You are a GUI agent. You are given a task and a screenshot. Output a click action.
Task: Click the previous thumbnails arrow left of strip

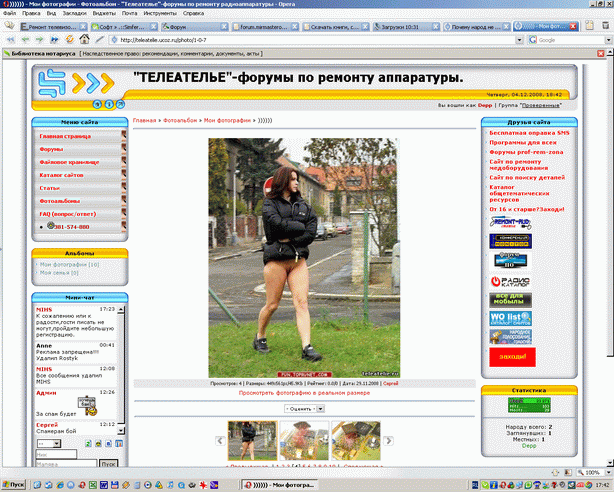point(220,439)
